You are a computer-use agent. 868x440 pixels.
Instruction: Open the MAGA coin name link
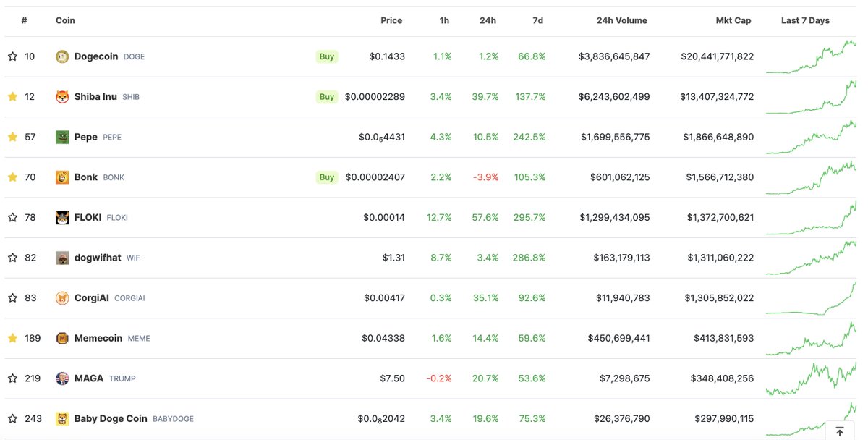[89, 378]
